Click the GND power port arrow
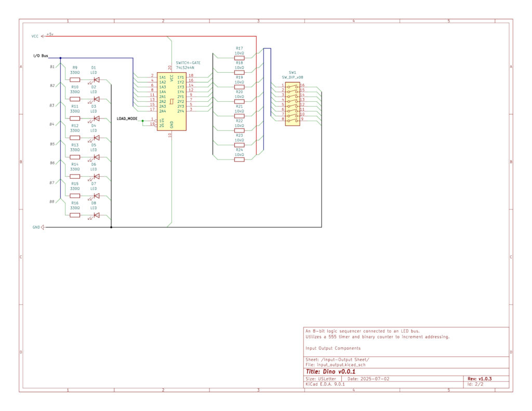Screen dimensions: 532x411 (43, 227)
